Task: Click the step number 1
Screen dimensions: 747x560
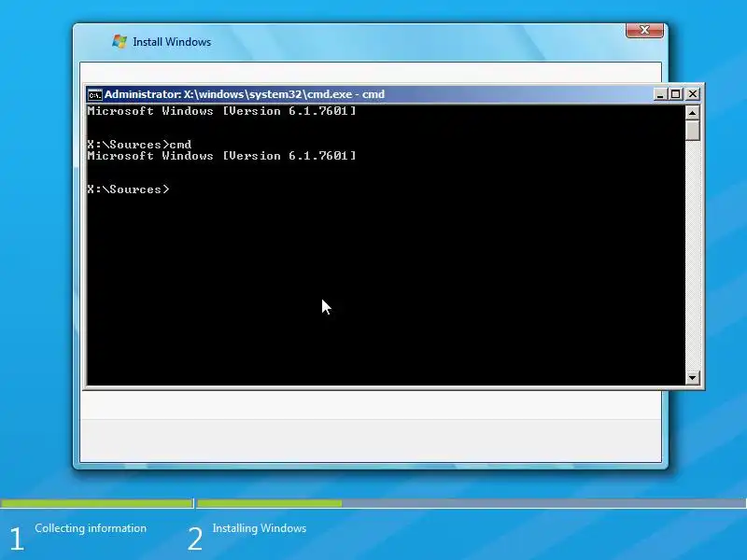Action: click(x=17, y=539)
